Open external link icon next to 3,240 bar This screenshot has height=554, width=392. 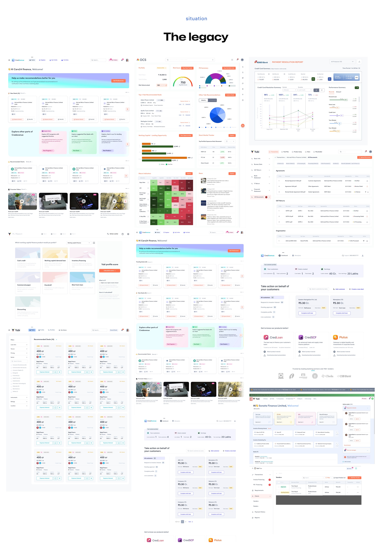(x=179, y=146)
